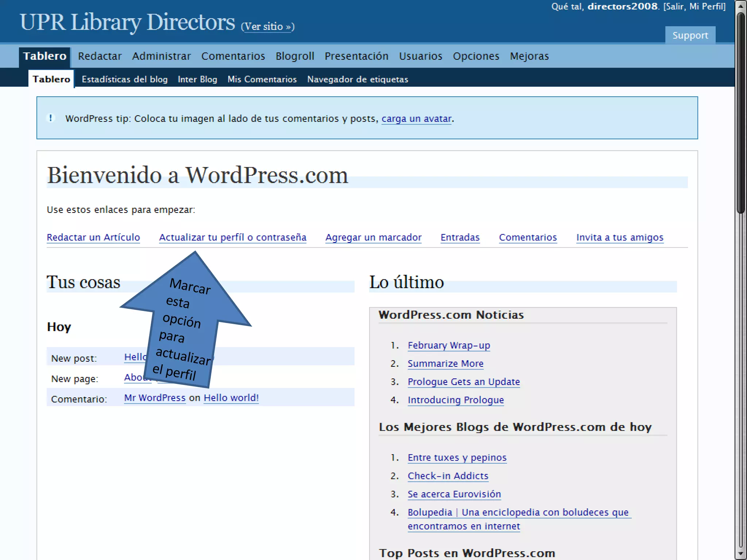Click the New post: label
The image size is (747, 560).
coord(74,358)
